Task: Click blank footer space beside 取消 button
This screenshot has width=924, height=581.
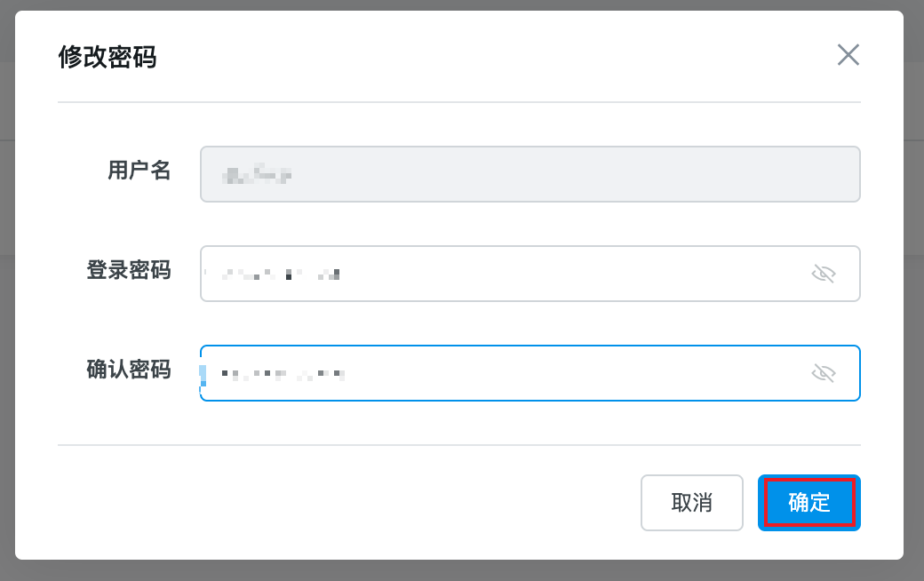Action: click(x=355, y=503)
